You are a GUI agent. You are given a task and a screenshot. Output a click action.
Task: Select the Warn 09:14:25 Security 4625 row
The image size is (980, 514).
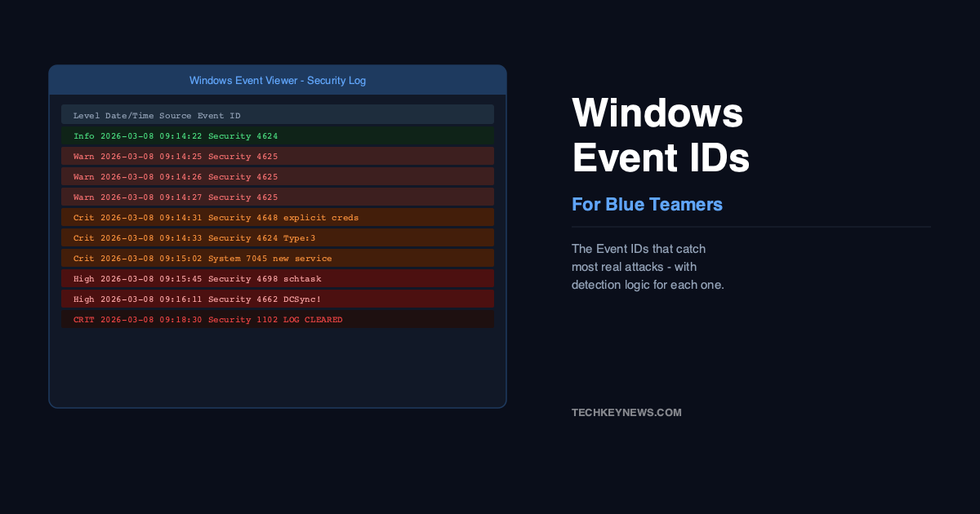coord(278,156)
